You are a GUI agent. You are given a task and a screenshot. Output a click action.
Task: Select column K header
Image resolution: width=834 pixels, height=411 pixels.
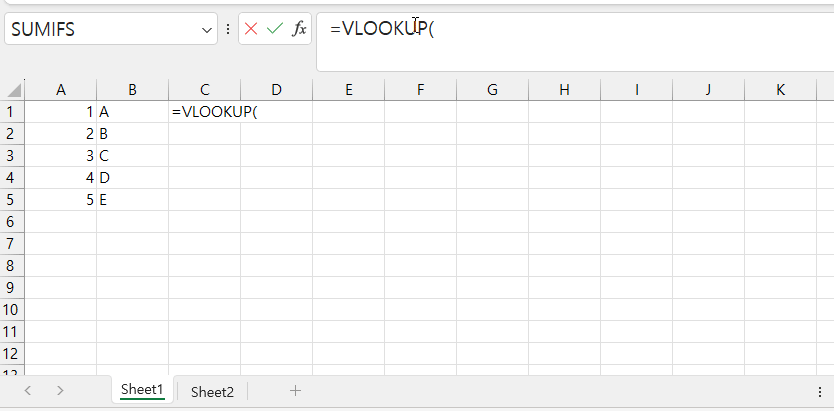pyautogui.click(x=780, y=90)
